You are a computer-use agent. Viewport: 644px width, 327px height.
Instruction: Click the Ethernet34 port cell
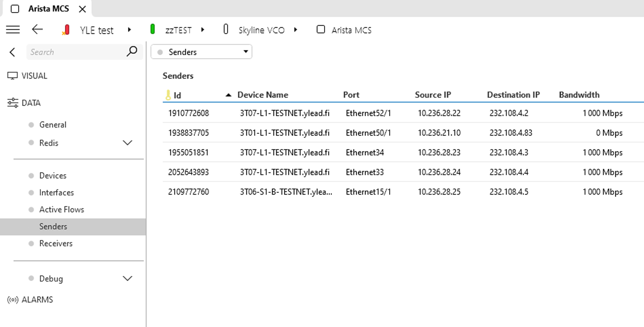point(365,153)
